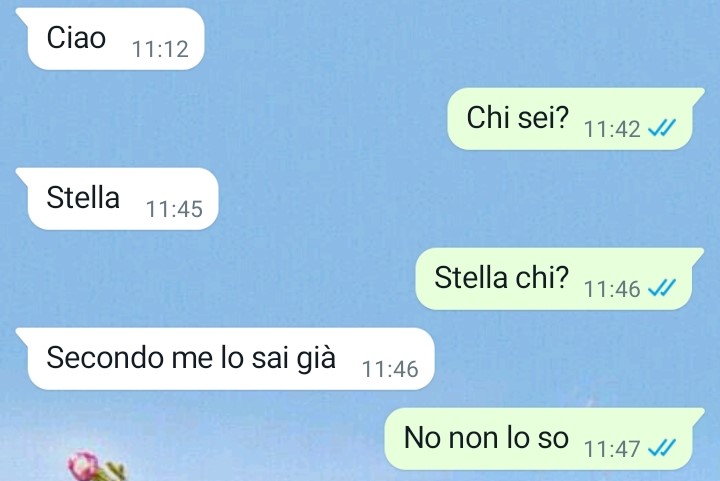Tap the 11:47 timestamp on the last message
The height and width of the screenshot is (481, 720).
[x=612, y=449]
